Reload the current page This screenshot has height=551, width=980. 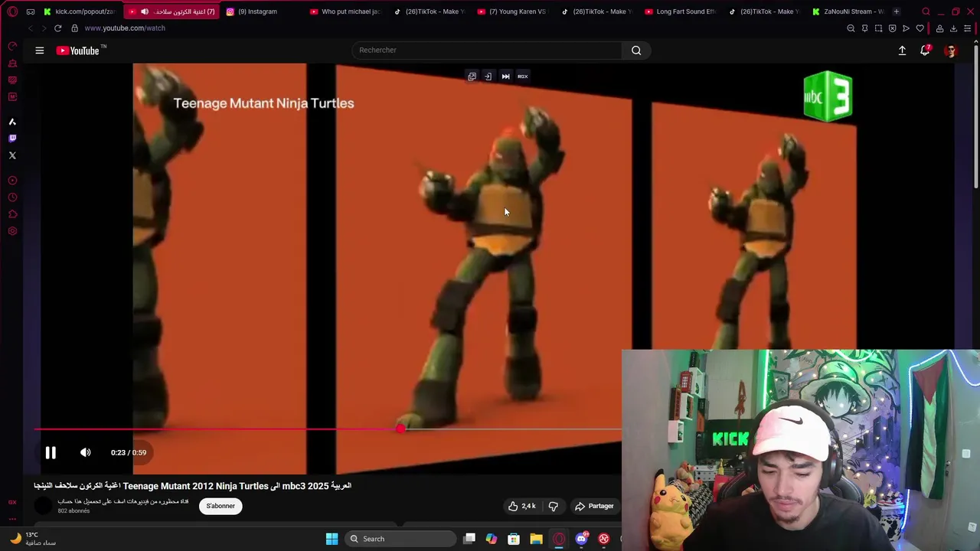click(57, 28)
